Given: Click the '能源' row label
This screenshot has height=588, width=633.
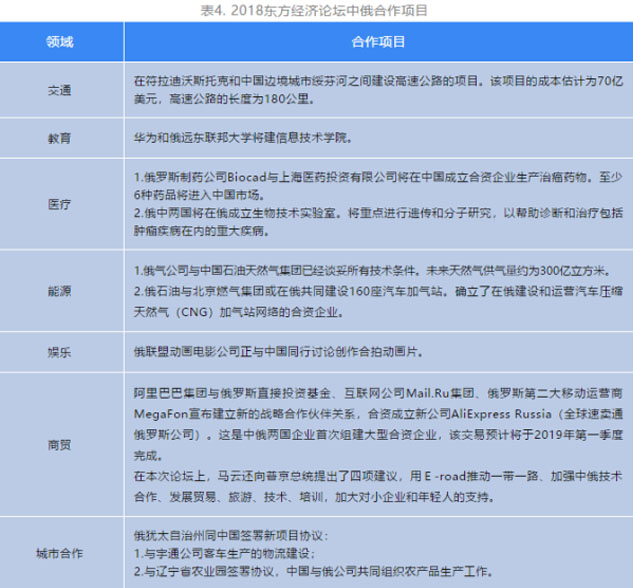Looking at the screenshot, I should pyautogui.click(x=60, y=291).
